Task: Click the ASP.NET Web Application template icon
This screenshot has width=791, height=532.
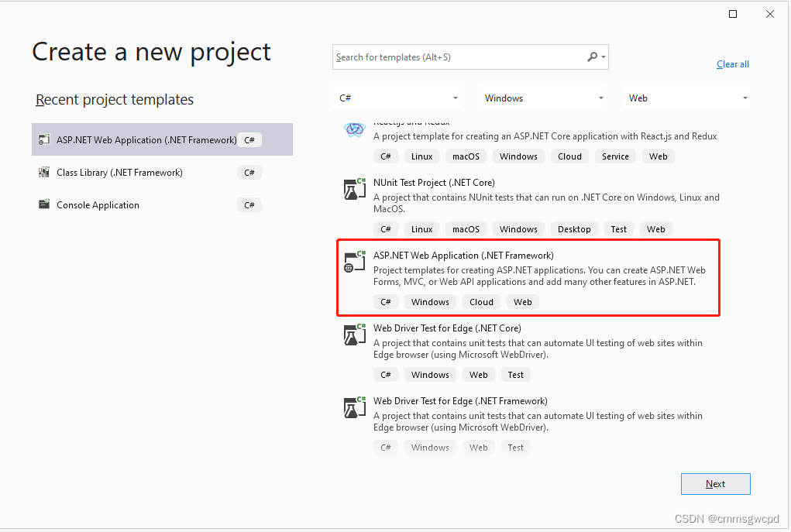Action: [354, 261]
